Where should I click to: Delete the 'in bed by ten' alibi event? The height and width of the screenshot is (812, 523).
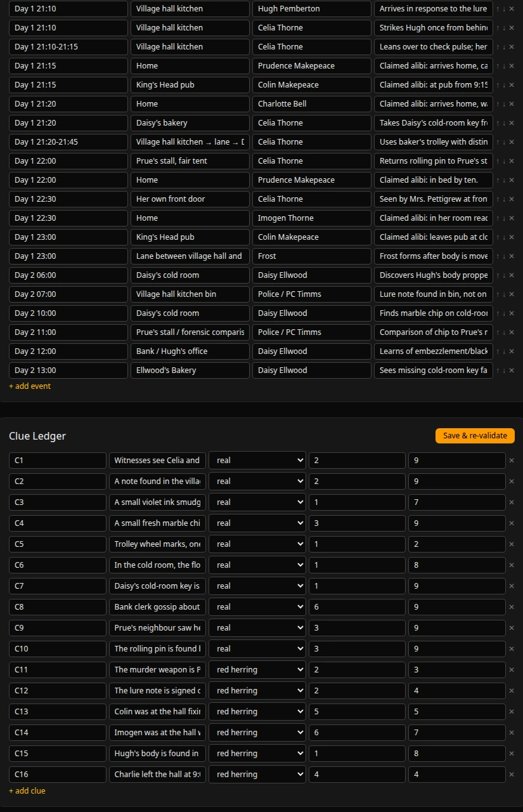tap(512, 180)
